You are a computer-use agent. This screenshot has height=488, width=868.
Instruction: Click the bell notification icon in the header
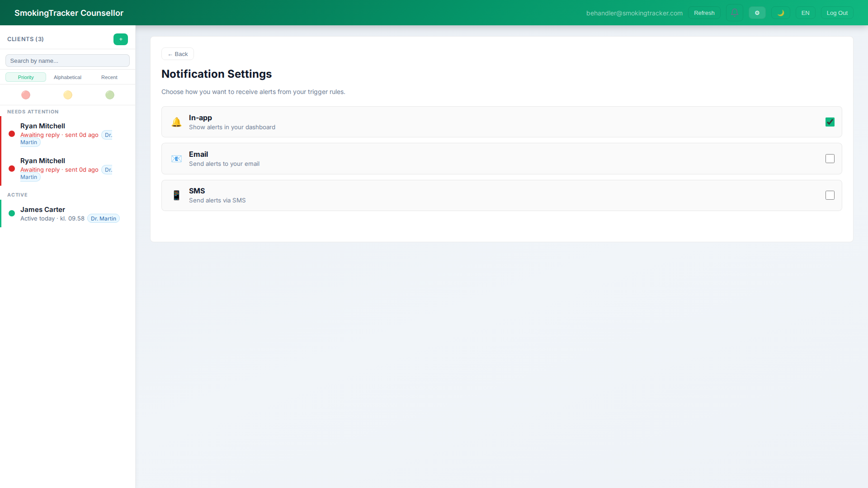pos(734,12)
